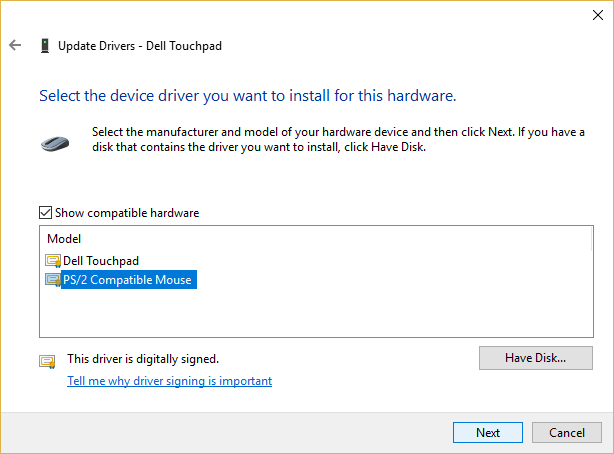The width and height of the screenshot is (614, 454).
Task: Click the Model column header
Action: (x=64, y=239)
